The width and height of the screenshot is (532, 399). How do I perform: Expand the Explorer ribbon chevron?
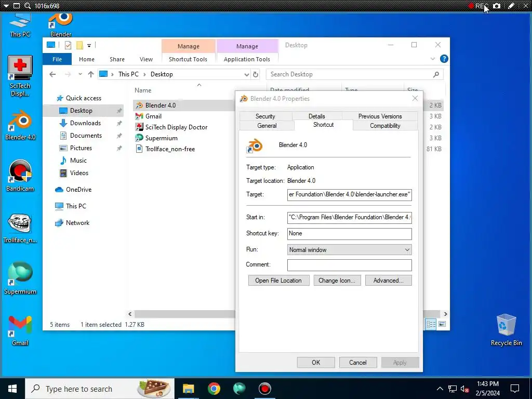(433, 59)
